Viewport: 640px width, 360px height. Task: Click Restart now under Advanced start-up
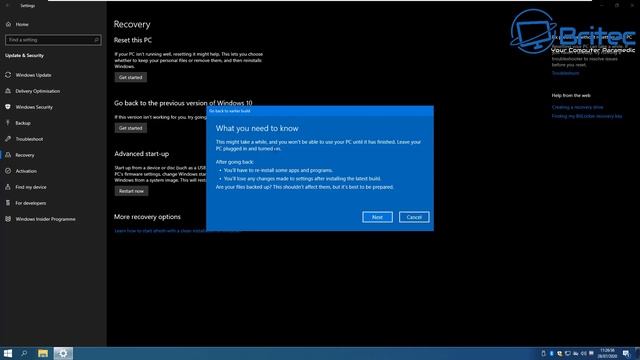(131, 191)
